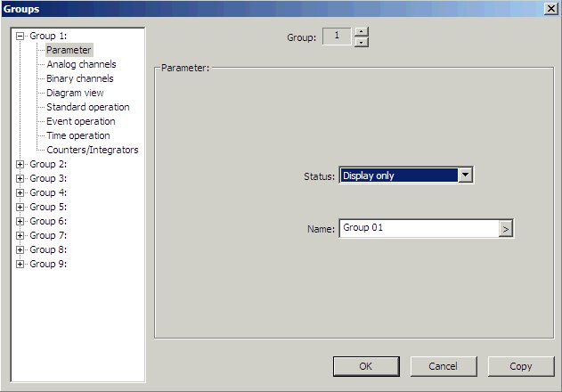
Task: Select Binary channels in tree
Action: point(80,79)
